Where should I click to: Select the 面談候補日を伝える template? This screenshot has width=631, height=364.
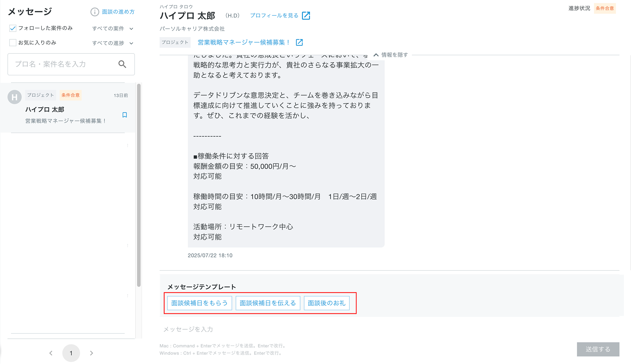[x=267, y=303]
